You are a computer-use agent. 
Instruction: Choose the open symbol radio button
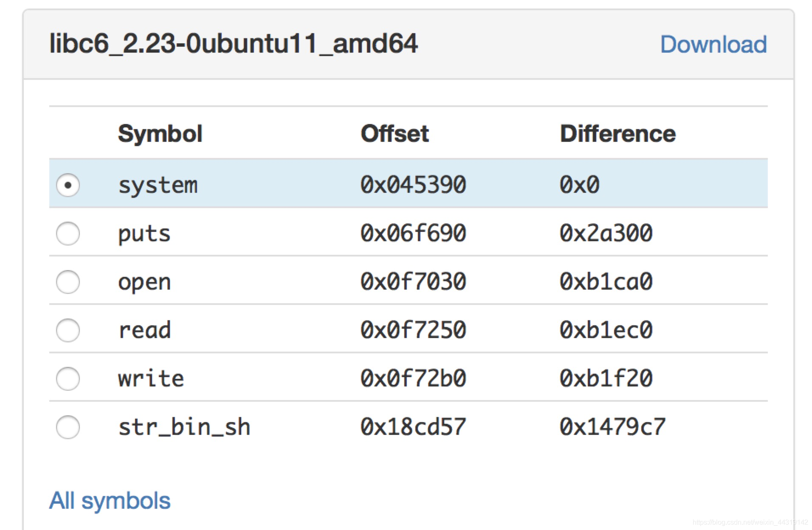tap(68, 282)
